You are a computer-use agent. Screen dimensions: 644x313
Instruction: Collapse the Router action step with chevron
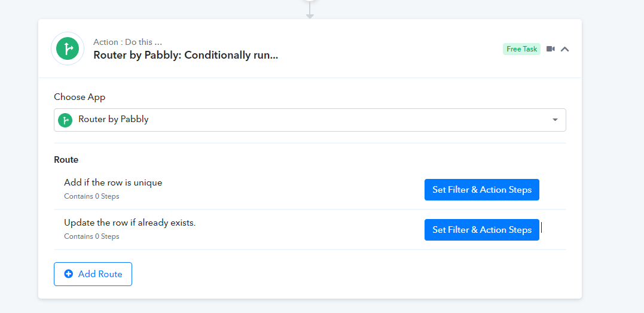pyautogui.click(x=564, y=49)
